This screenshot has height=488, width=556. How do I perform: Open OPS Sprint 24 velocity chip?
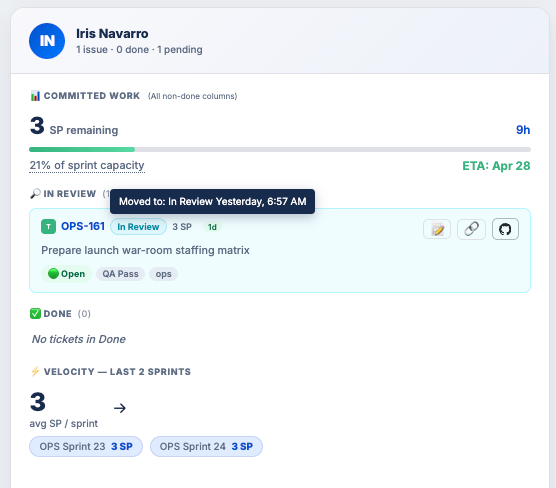point(206,446)
